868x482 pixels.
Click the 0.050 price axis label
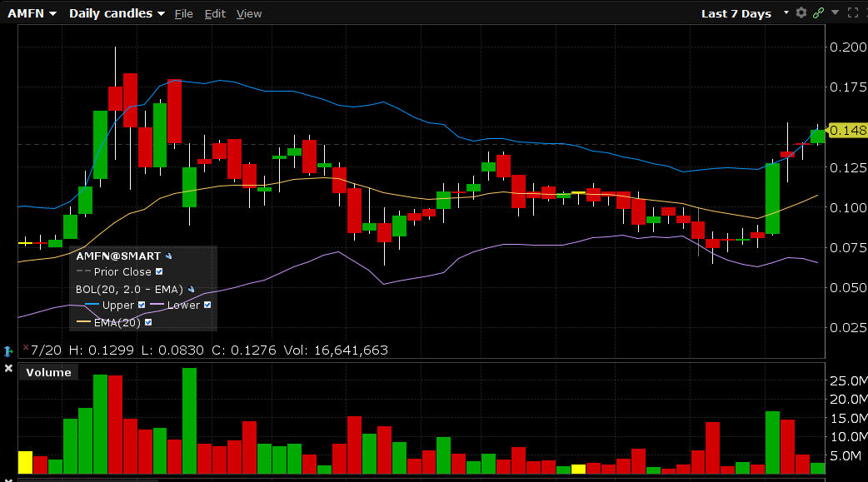tap(848, 288)
